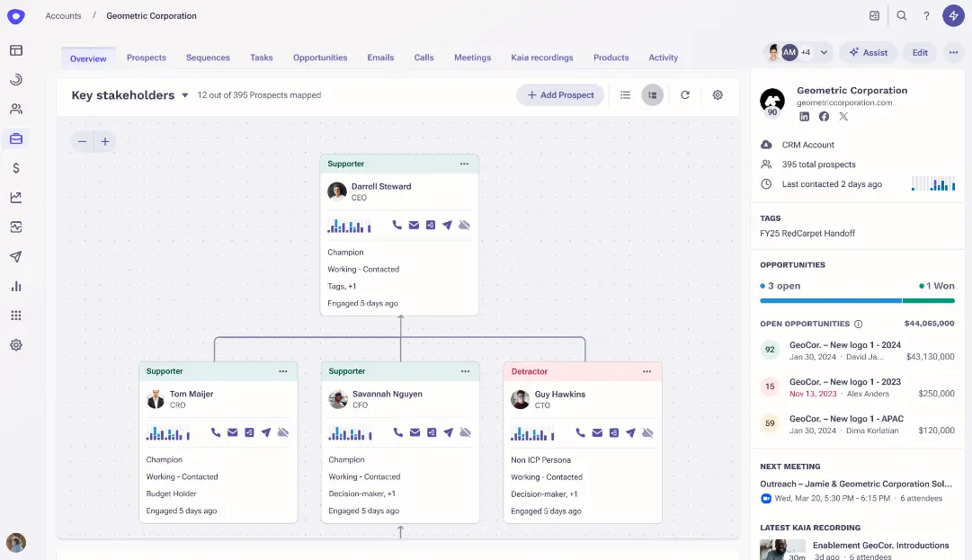Switch to the Opportunities tab

319,58
